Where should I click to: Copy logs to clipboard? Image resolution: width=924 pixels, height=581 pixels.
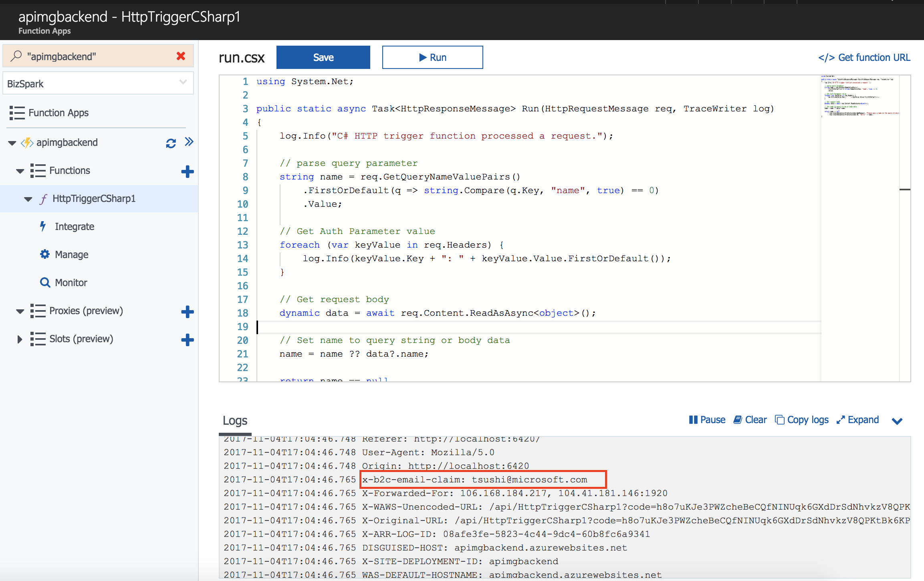tap(801, 420)
